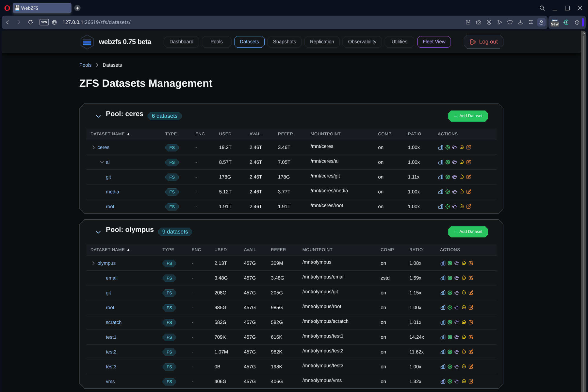Click yellow file icon in olympus root row
Viewport: 588px width, 392px height.
pyautogui.click(x=464, y=307)
